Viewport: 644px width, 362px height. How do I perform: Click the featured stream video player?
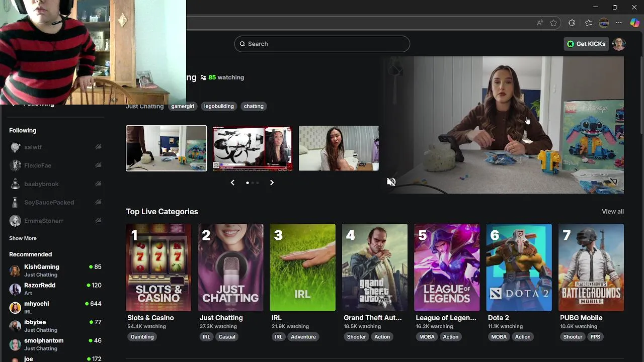point(503,125)
